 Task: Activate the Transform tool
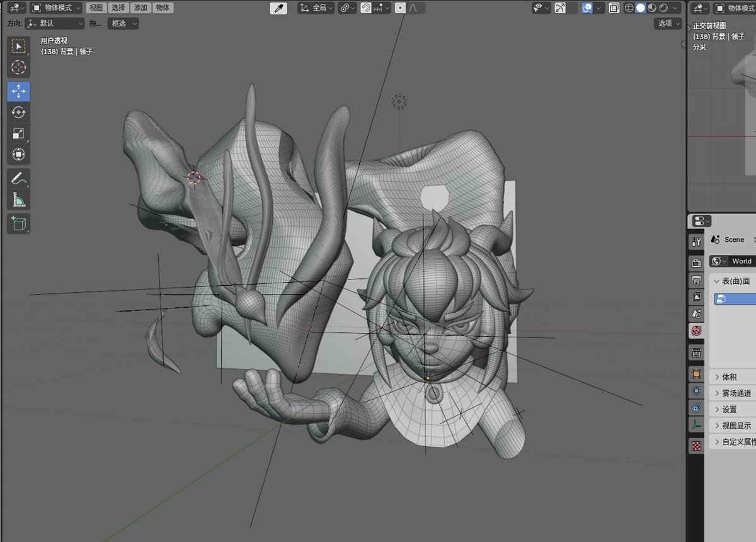[18, 154]
